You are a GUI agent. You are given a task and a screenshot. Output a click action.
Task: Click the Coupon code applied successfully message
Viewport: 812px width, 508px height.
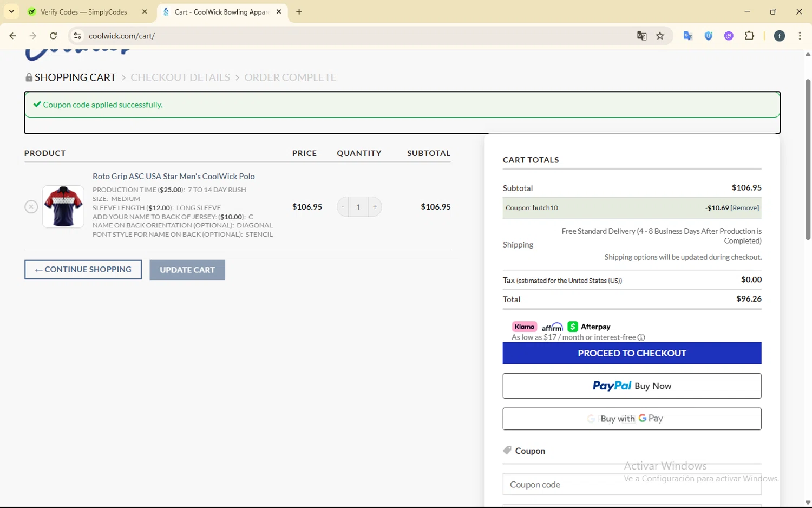pos(102,105)
